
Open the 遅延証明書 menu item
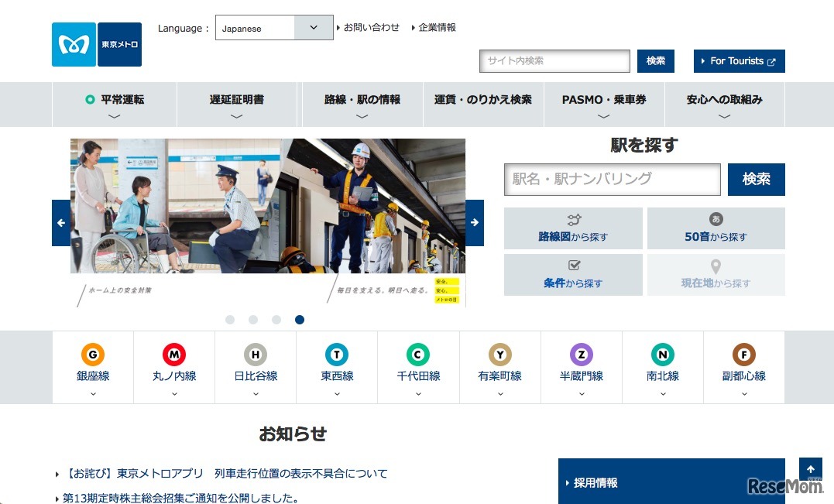pyautogui.click(x=237, y=99)
